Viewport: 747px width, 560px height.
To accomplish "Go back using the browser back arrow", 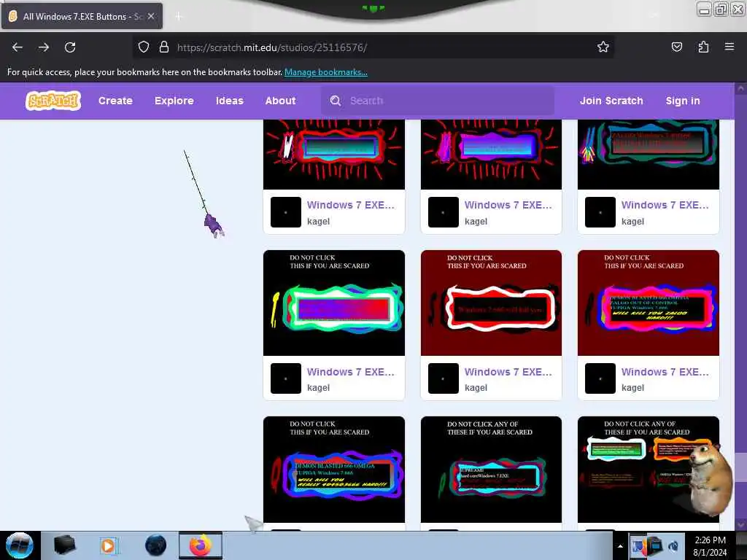I will tap(18, 47).
